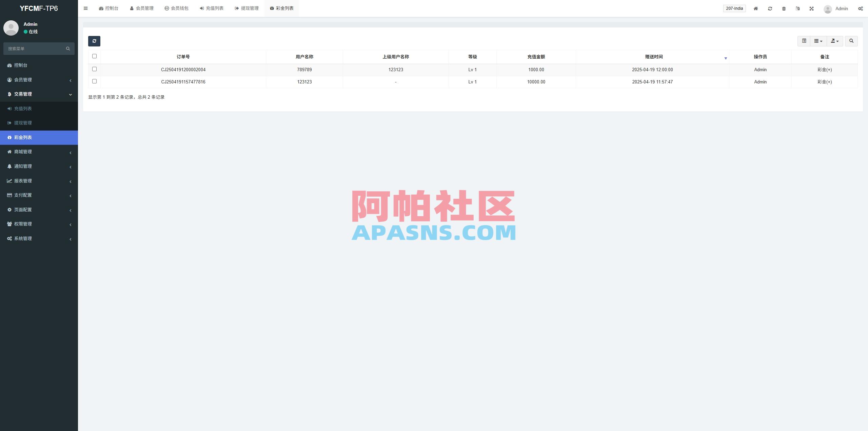Check the row checkbox for order CJ2504191200002004
This screenshot has width=868, height=431.
click(95, 69)
